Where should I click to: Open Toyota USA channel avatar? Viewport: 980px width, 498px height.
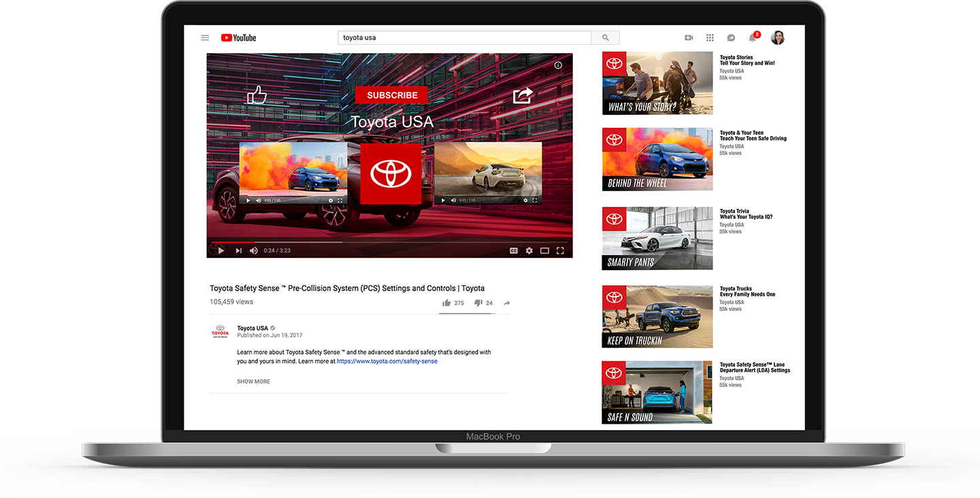[x=220, y=331]
